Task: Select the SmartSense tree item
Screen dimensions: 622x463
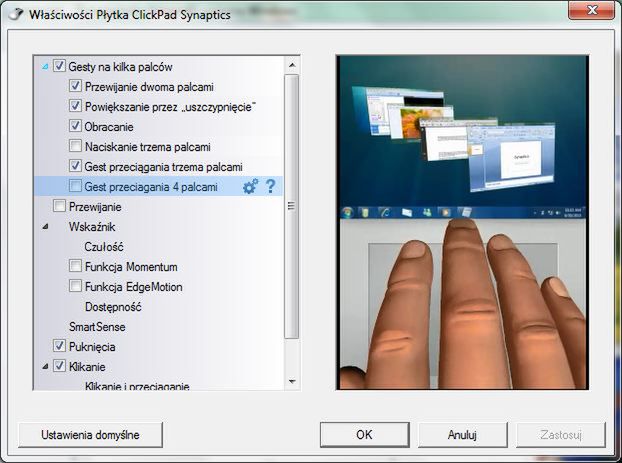Action: [97, 327]
